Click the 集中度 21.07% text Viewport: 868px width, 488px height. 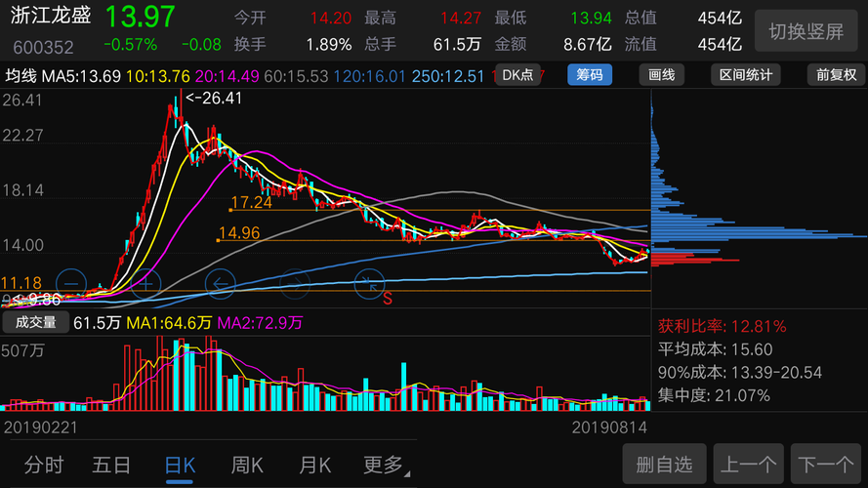(714, 395)
